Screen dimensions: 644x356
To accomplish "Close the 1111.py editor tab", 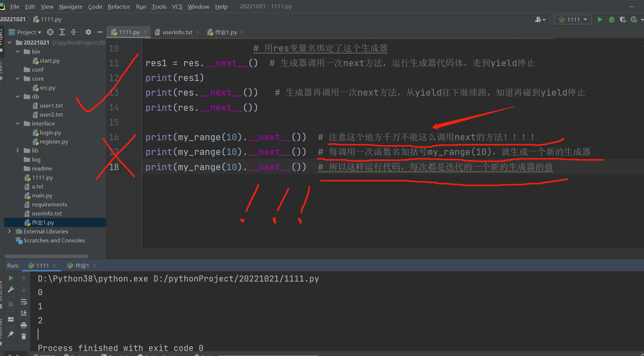I will coord(145,32).
